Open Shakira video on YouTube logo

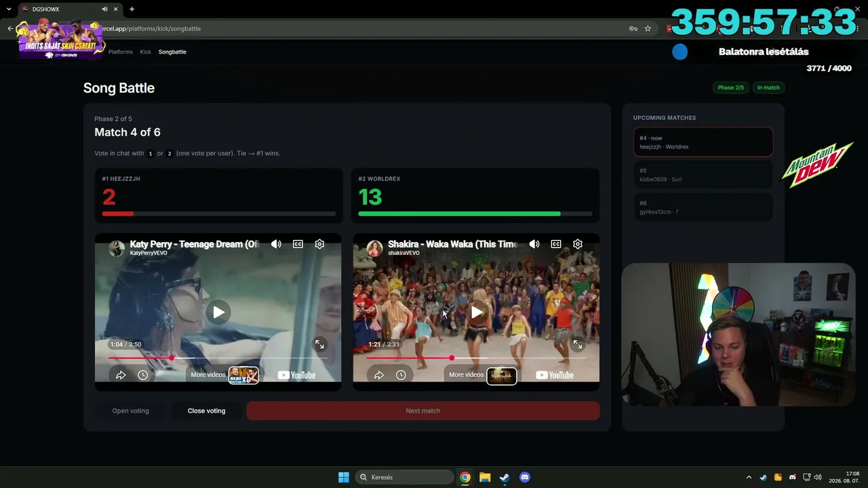pos(555,375)
